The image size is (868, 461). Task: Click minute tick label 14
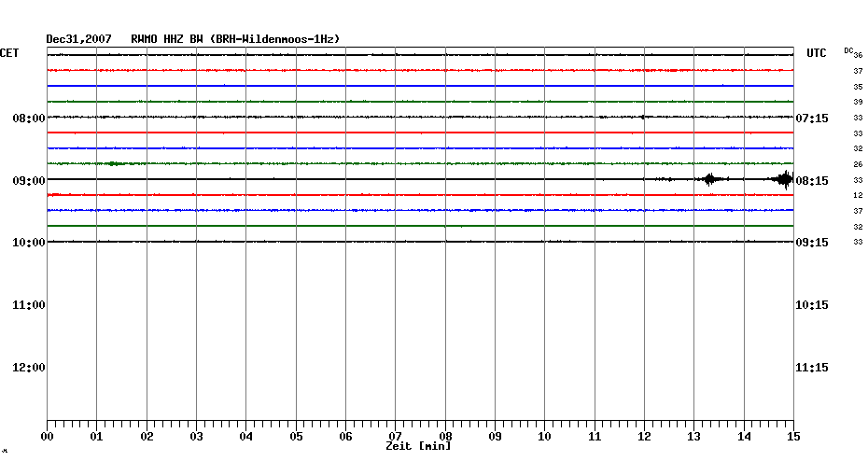pos(744,437)
